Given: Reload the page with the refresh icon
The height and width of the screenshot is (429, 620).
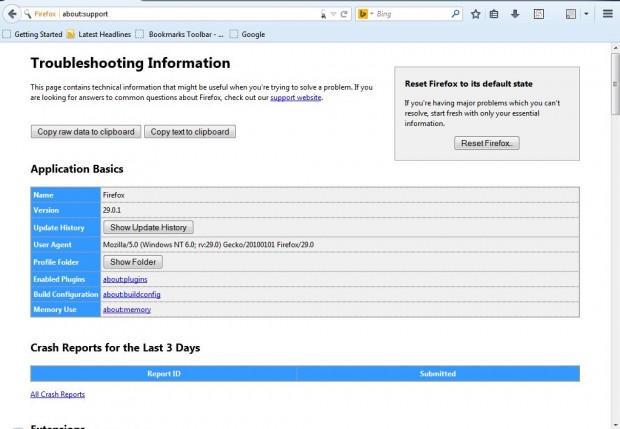Looking at the screenshot, I should tap(344, 14).
